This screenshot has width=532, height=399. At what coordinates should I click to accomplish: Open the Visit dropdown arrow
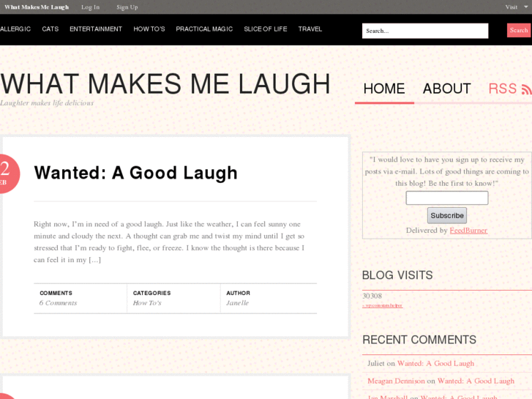525,7
